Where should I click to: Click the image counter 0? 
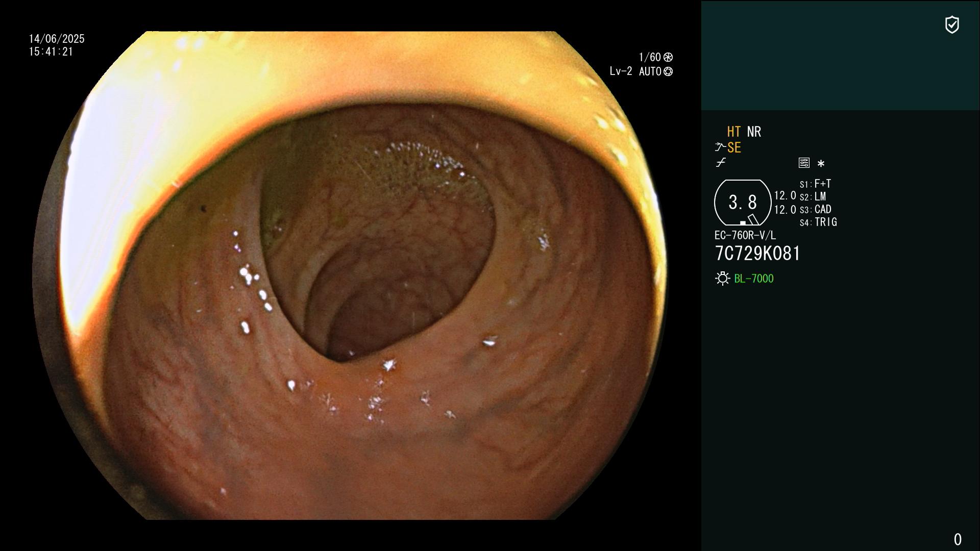[x=958, y=539]
